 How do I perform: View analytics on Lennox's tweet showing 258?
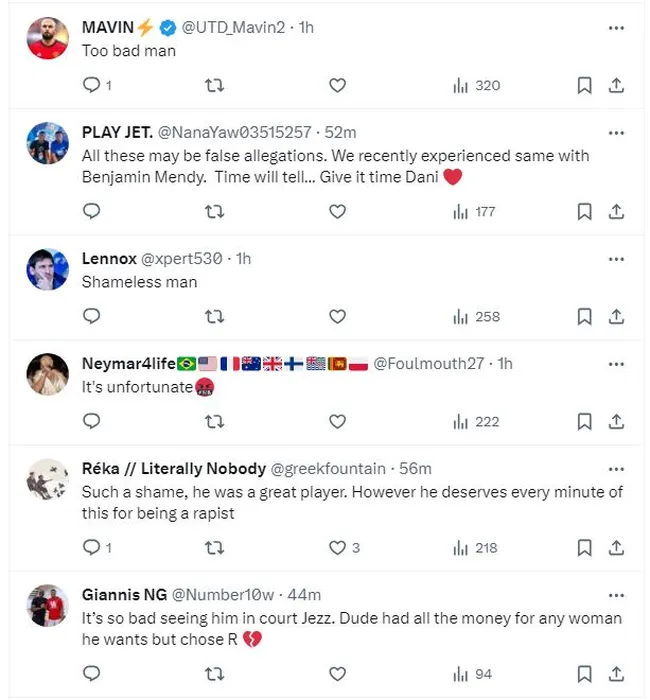click(476, 316)
